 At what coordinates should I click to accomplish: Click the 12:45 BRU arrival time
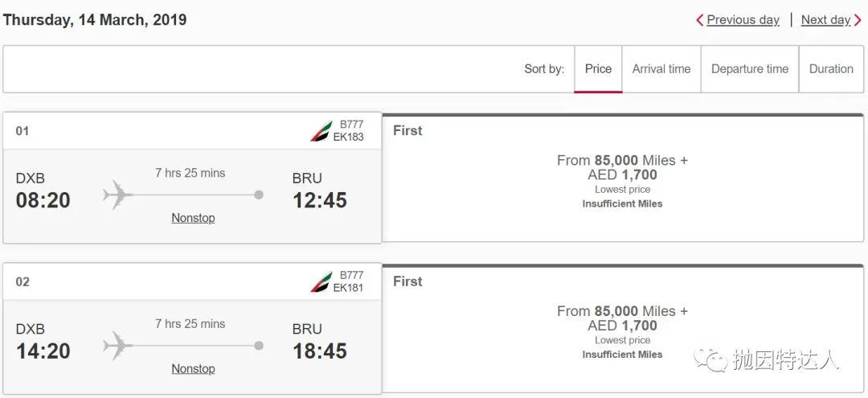320,200
